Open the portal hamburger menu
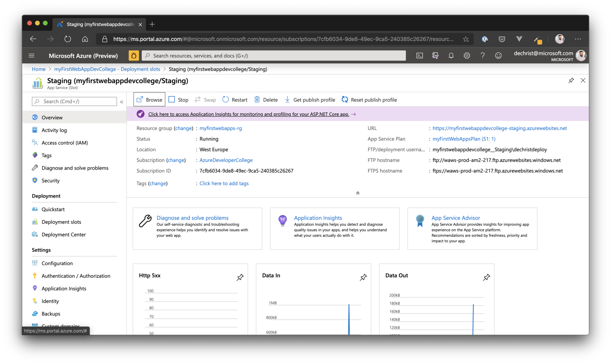The image size is (611, 364). coord(32,56)
